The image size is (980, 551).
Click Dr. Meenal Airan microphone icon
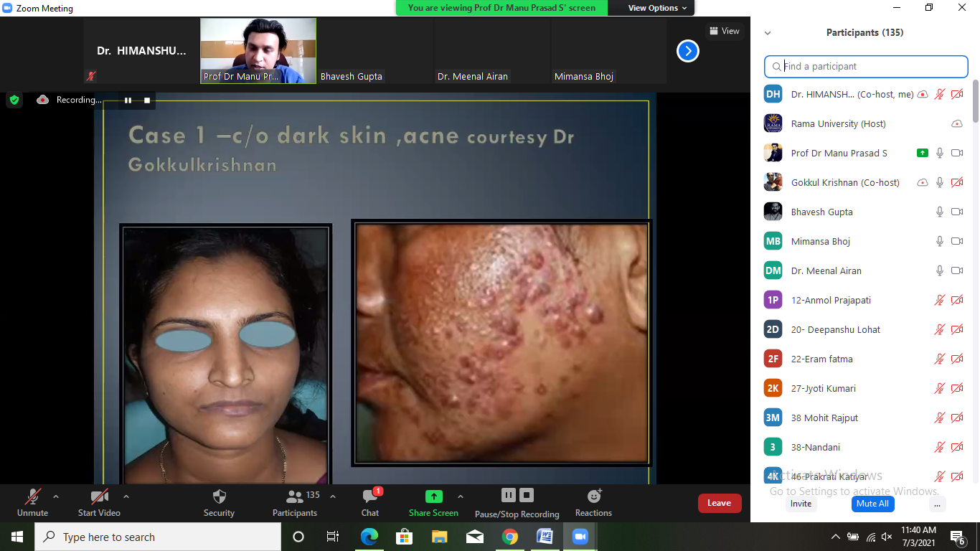pos(940,270)
